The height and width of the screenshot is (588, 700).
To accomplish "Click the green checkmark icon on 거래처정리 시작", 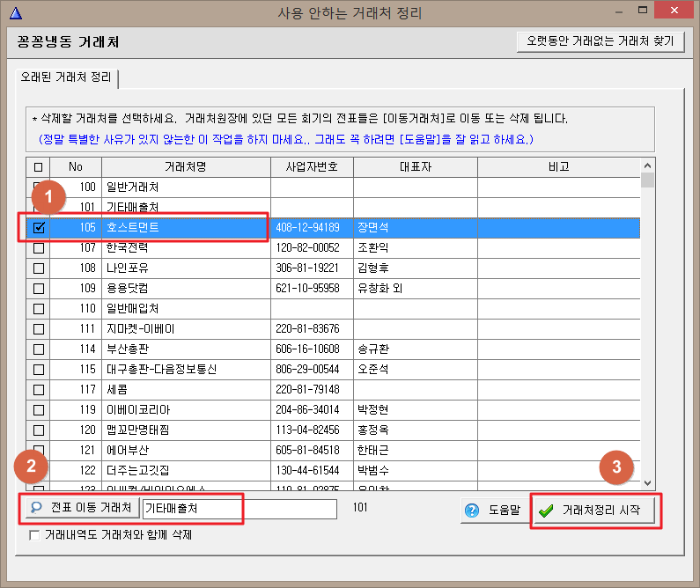I will tap(546, 511).
